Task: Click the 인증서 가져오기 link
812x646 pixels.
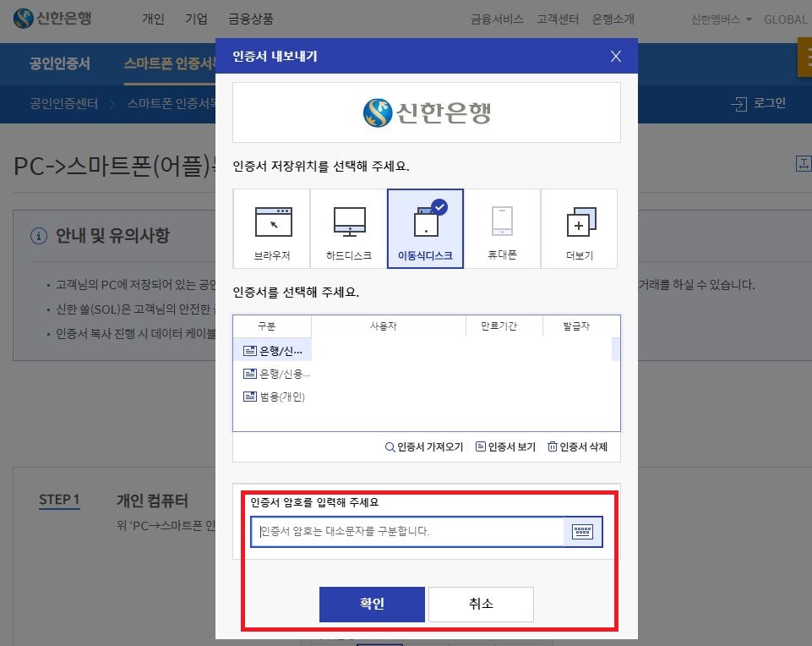Action: [x=423, y=446]
